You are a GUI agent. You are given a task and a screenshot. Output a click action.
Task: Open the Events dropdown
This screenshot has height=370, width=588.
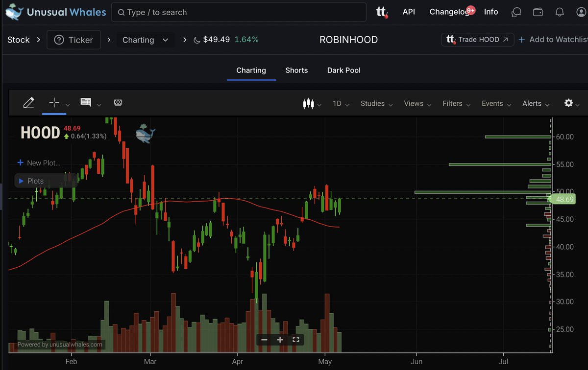496,104
